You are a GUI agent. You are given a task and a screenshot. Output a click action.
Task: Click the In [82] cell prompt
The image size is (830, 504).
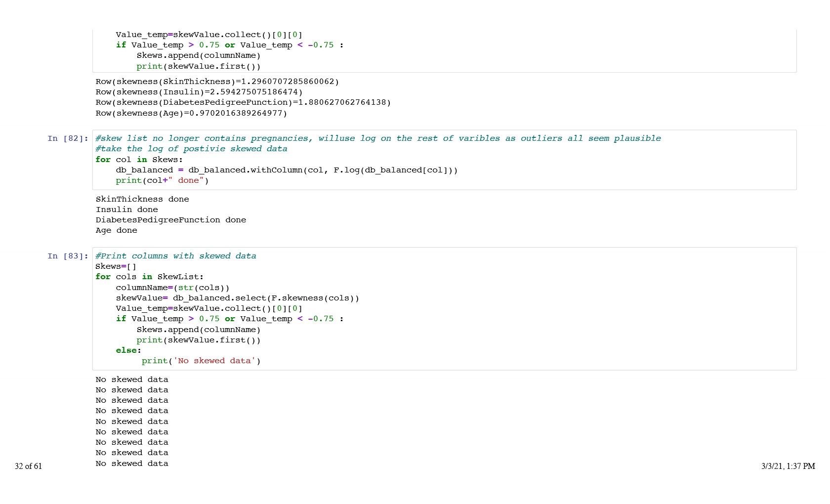(x=68, y=138)
